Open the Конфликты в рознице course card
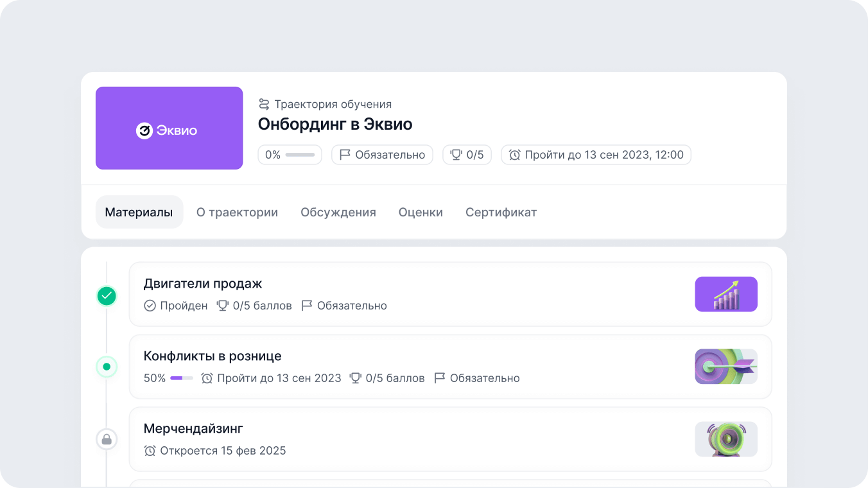Screen dimensions: 868x488 [450, 367]
